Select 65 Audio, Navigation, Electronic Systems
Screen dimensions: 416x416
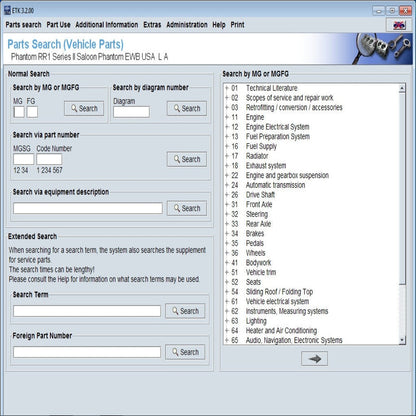[x=287, y=340]
